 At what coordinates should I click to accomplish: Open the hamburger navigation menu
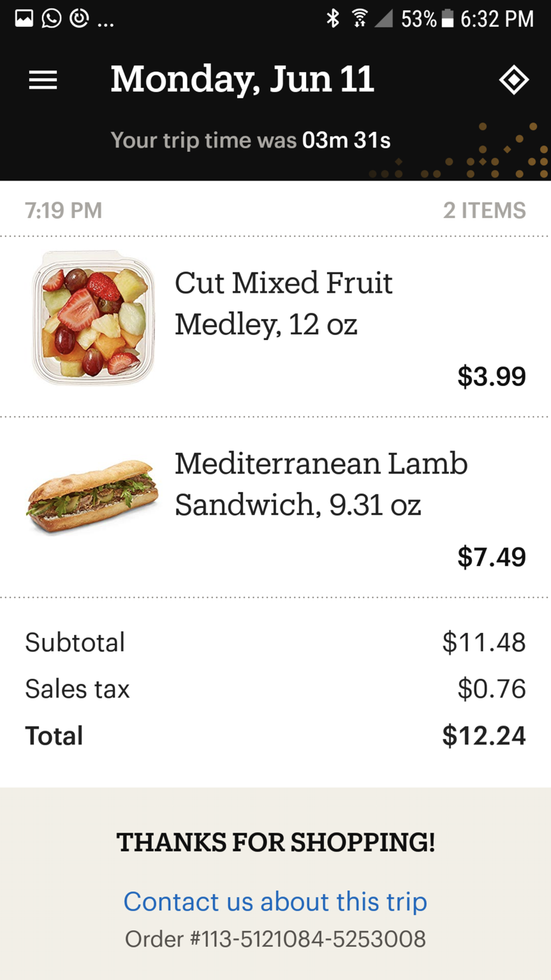pos(43,80)
